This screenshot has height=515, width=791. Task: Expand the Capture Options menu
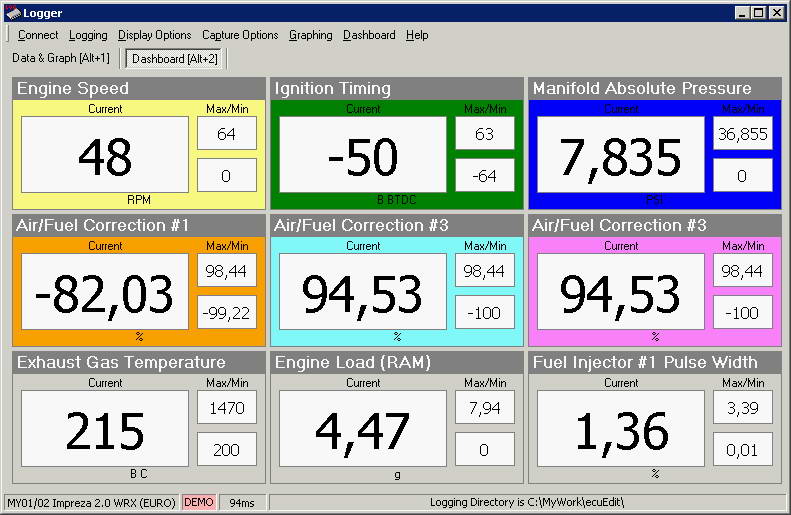[x=240, y=35]
